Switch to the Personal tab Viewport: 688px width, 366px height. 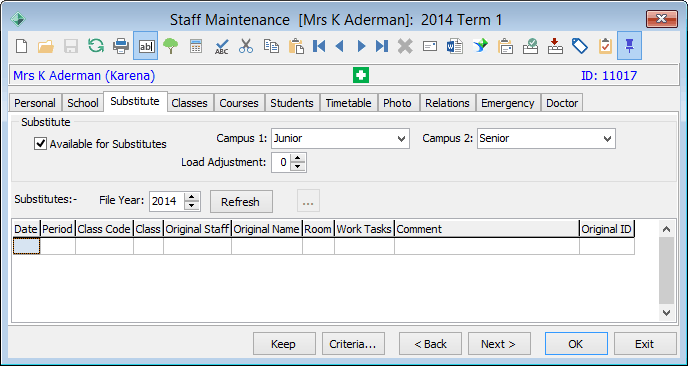tap(35, 103)
